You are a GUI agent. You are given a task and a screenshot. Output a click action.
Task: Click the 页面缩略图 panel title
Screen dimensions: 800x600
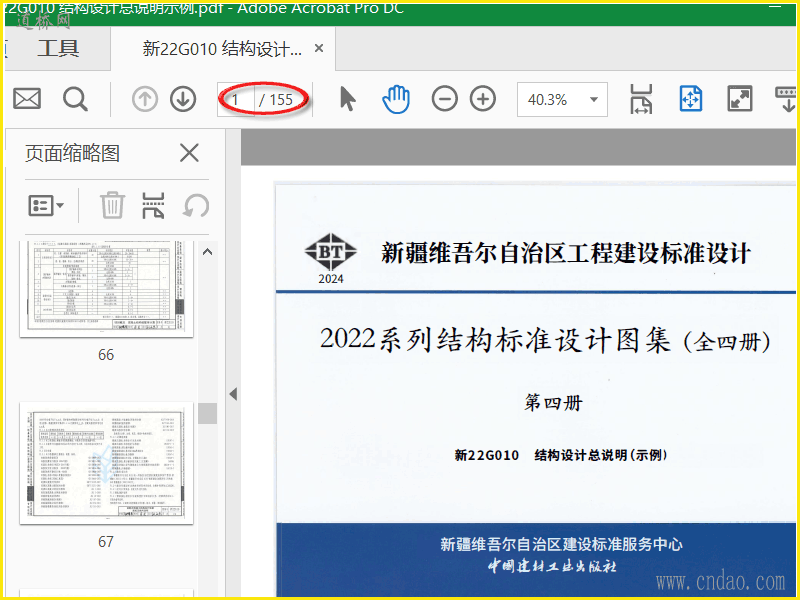pos(72,153)
